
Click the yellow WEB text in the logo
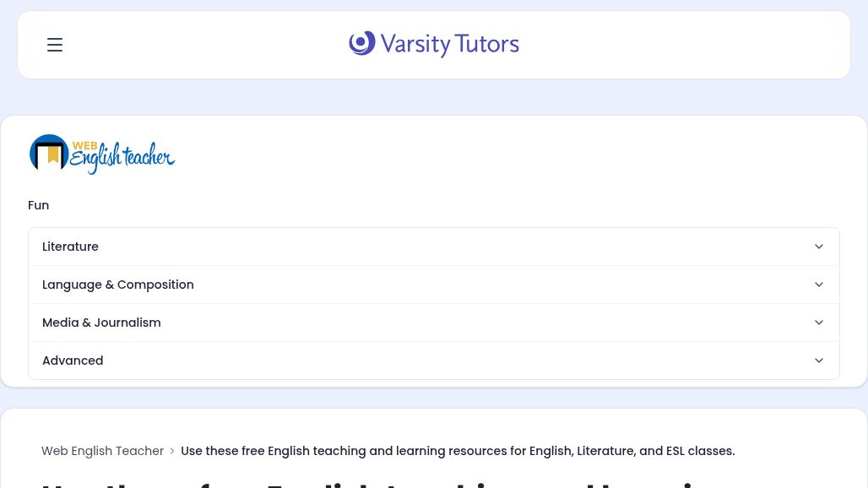point(84,145)
